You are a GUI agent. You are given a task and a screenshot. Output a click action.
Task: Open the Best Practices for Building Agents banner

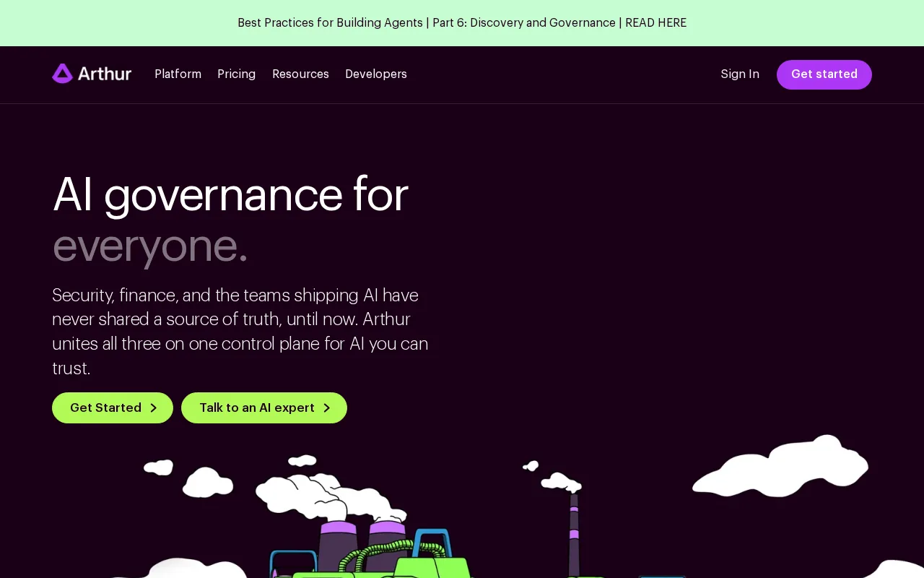point(462,23)
